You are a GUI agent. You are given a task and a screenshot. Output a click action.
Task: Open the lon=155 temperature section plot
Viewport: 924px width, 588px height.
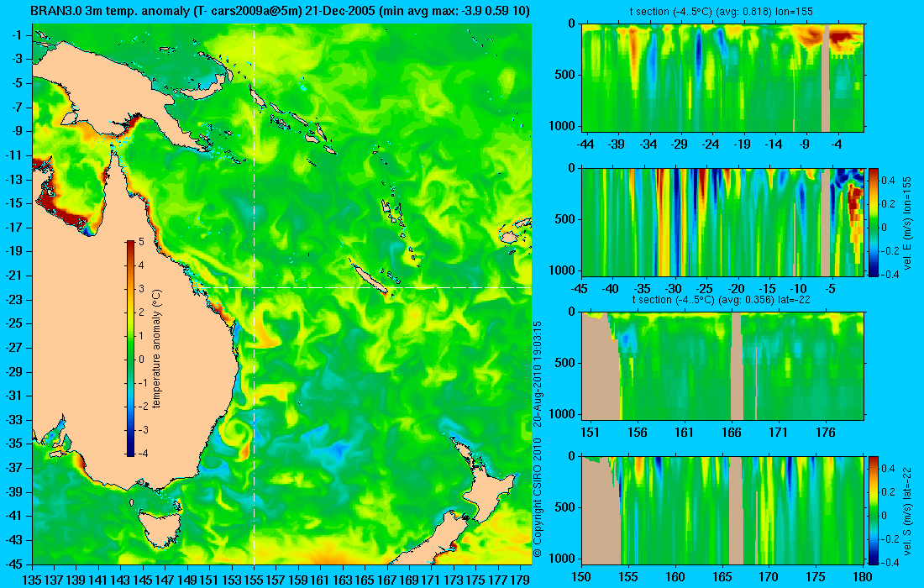722,78
